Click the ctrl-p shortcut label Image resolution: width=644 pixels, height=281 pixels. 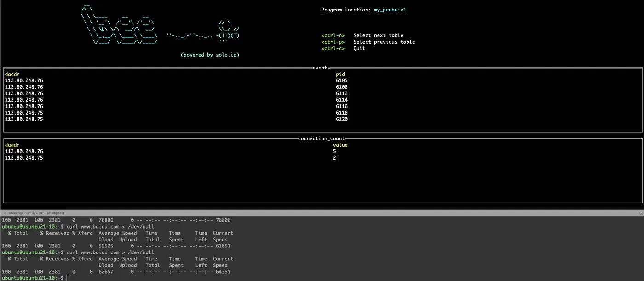coord(333,42)
